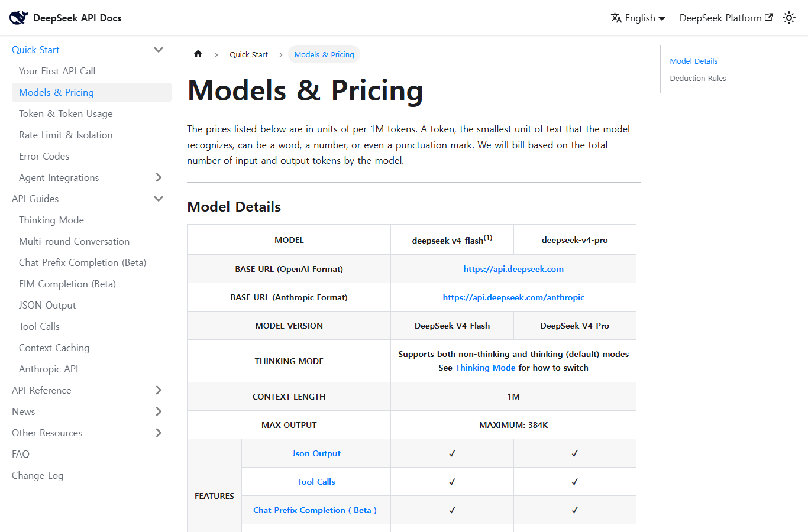Open Chat Prefix Completion ( Beta ) table link
The width and height of the screenshot is (808, 532).
[315, 510]
